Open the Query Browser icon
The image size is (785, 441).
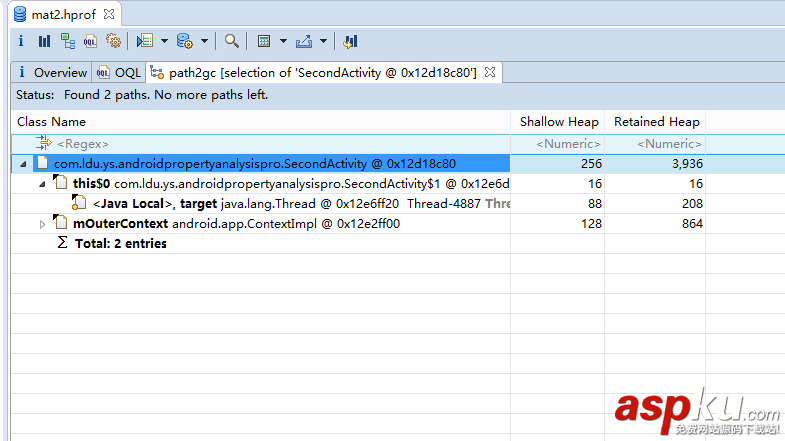[184, 41]
